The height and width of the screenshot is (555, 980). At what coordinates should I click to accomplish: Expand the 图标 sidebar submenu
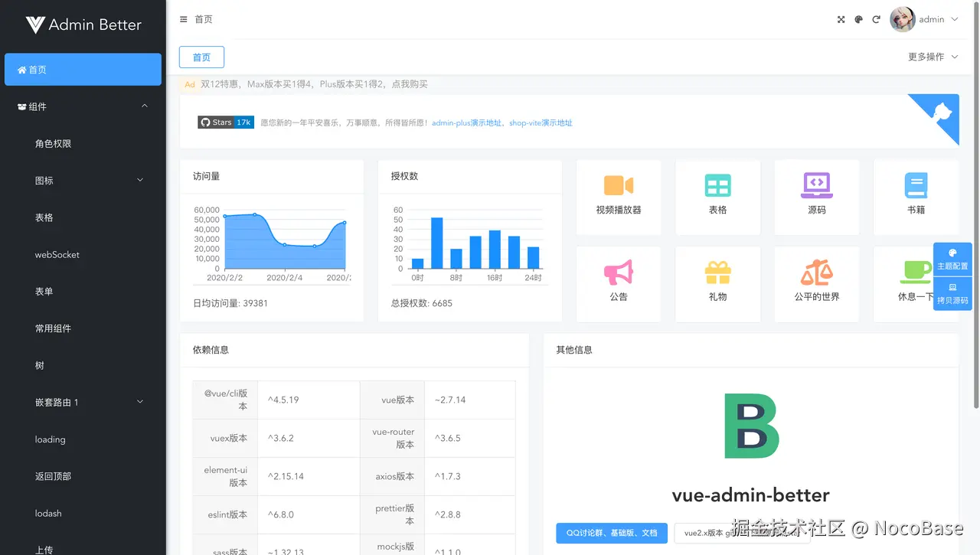click(83, 180)
